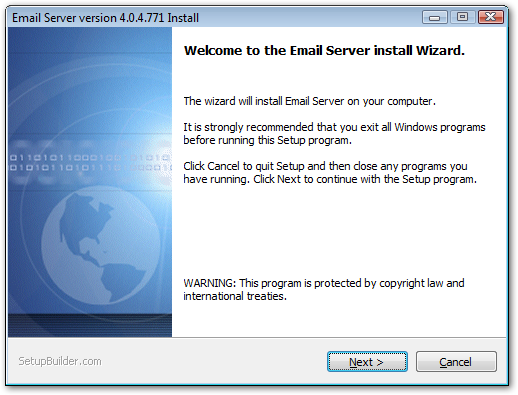Cancel the Email Server installation
518x395 pixels.
click(456, 361)
